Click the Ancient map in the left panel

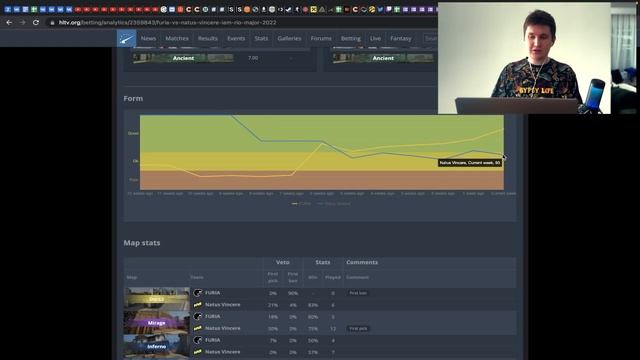(183, 58)
